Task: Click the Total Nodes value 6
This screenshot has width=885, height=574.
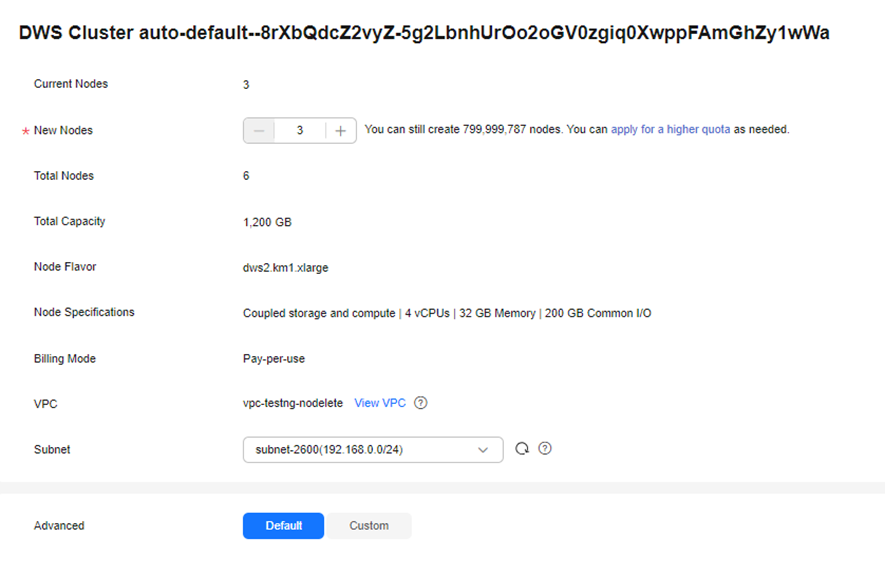Action: 246,176
